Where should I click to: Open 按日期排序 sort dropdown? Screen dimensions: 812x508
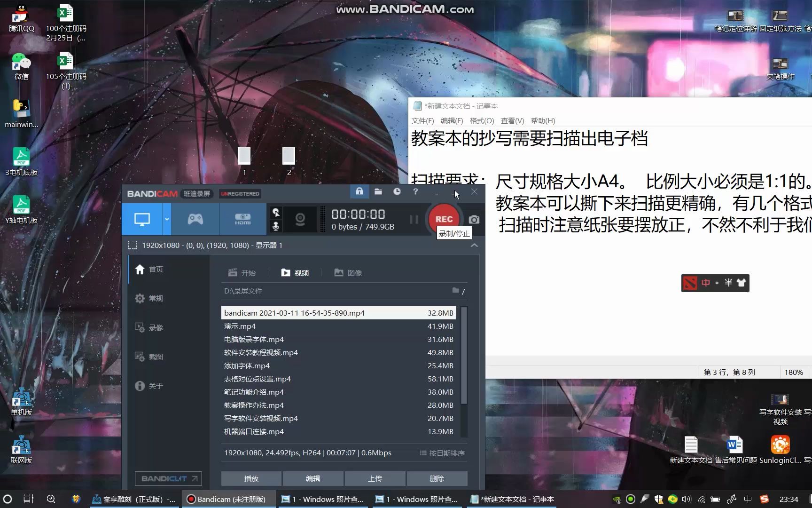[x=442, y=453]
